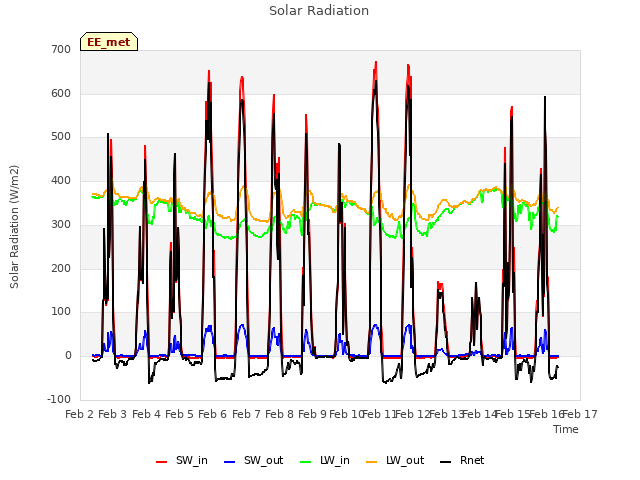
Task: Click the Feb 6 x-axis tick label
Action: [x=213, y=414]
